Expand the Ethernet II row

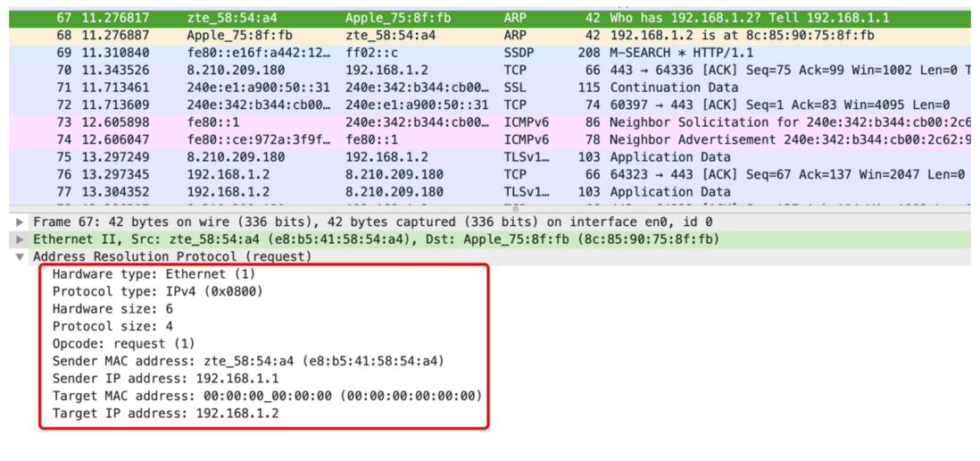point(21,239)
